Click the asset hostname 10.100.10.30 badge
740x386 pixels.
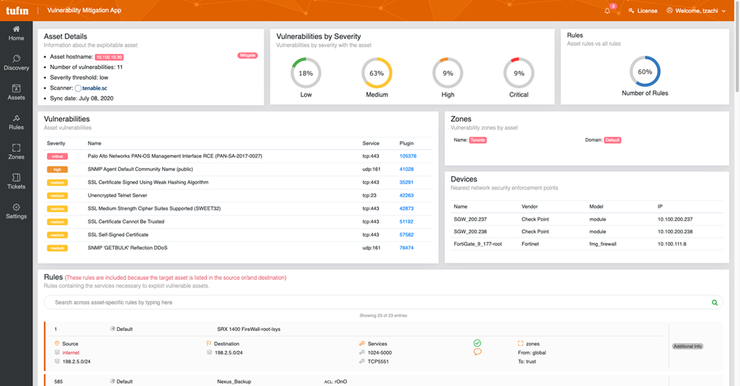(x=109, y=57)
